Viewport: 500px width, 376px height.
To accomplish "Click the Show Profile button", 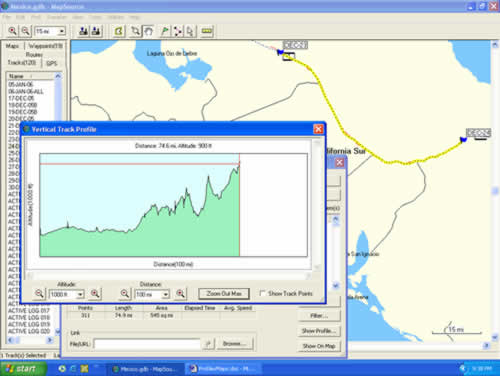I will pyautogui.click(x=319, y=331).
